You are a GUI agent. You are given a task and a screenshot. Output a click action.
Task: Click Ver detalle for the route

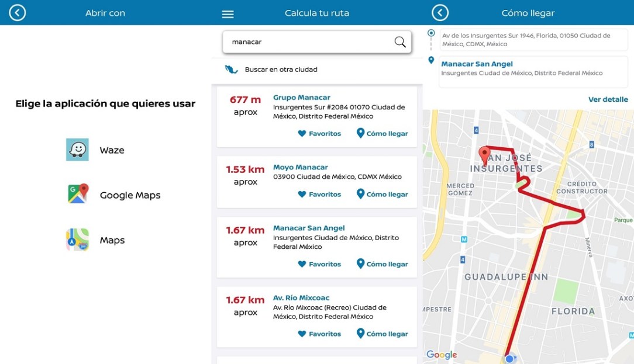coord(608,99)
